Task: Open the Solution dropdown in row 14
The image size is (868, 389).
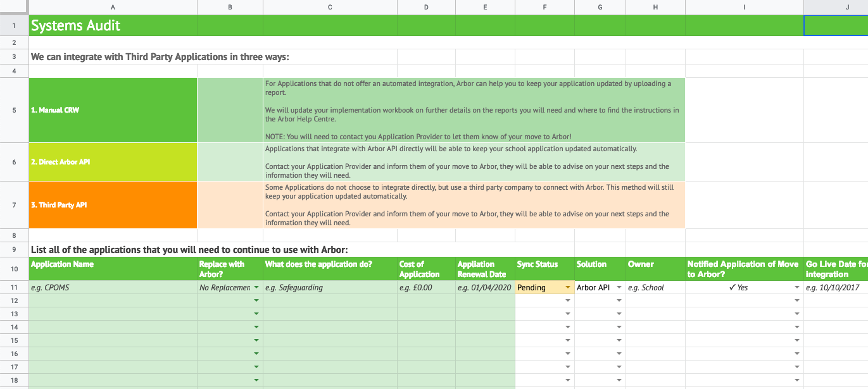Action: [x=619, y=327]
